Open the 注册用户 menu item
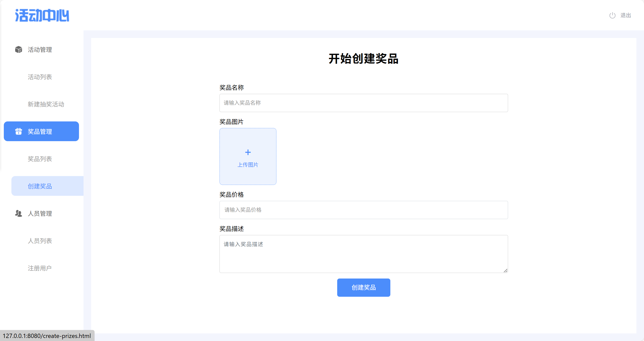 (40, 268)
